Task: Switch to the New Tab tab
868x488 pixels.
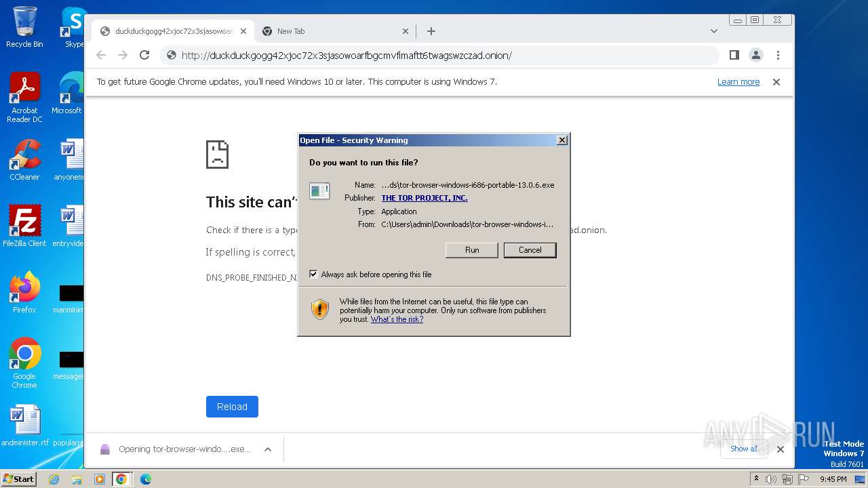Action: click(336, 31)
